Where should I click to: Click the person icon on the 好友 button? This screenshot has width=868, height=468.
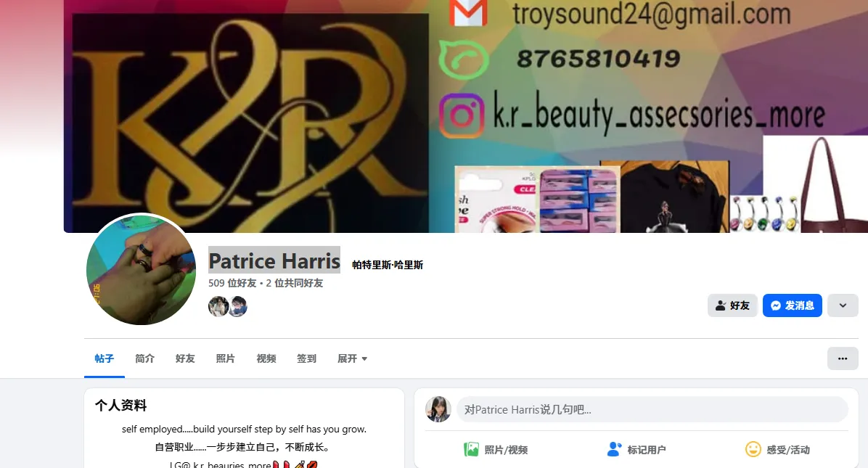pos(721,305)
